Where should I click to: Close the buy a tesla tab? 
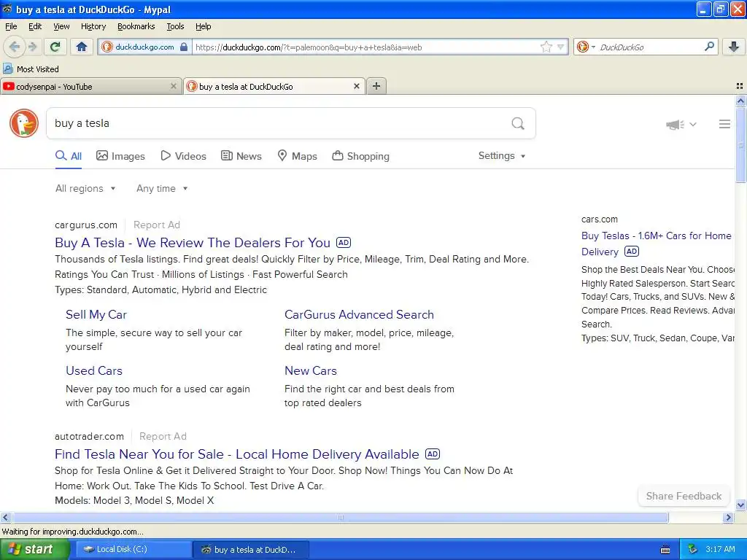pyautogui.click(x=356, y=86)
